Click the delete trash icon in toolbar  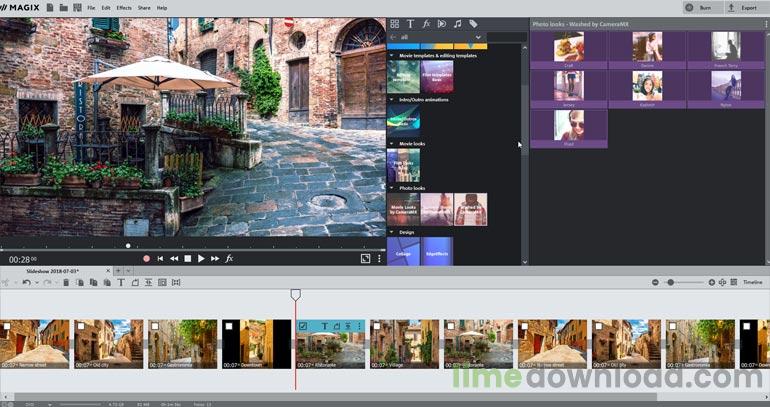[x=66, y=283]
